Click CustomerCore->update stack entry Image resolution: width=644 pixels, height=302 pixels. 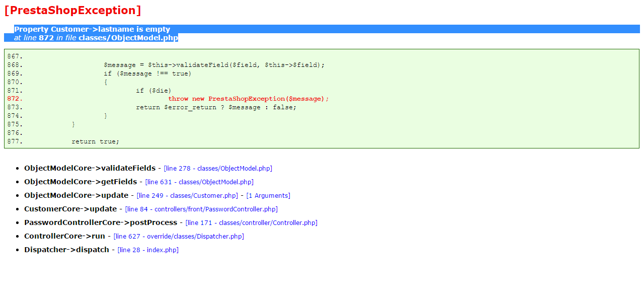click(70, 209)
